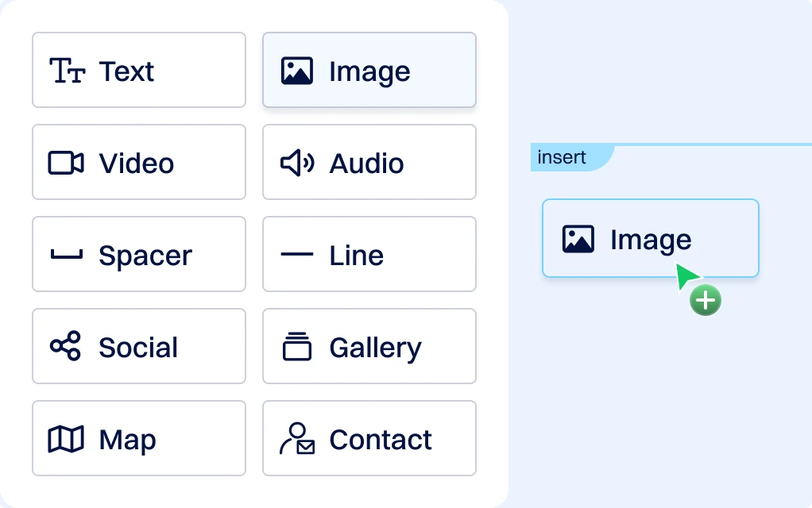Click the "Image" label on the dragged tile
Screen dimensions: 812x508
tap(651, 240)
